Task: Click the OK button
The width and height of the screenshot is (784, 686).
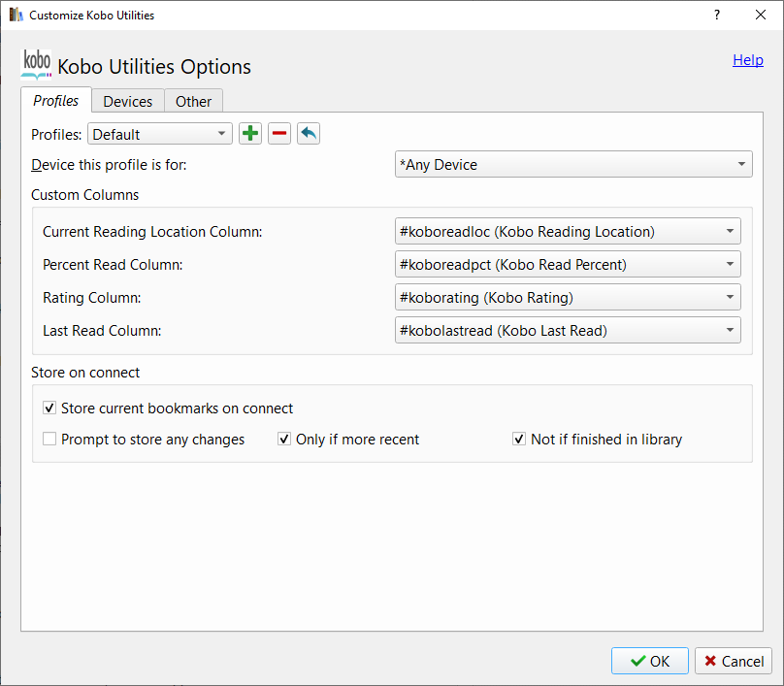Action: (x=650, y=661)
